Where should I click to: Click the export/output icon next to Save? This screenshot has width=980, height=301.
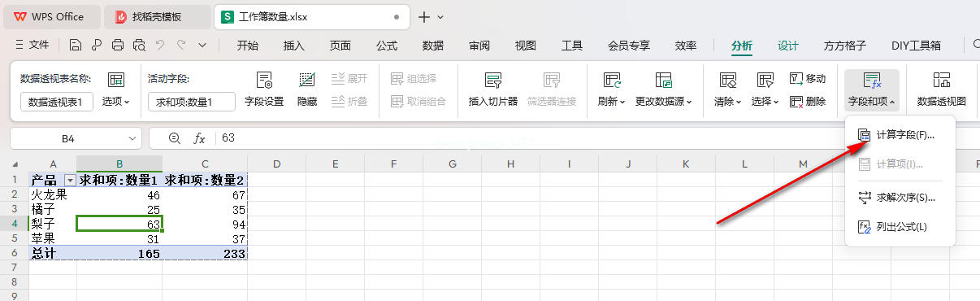[x=97, y=46]
